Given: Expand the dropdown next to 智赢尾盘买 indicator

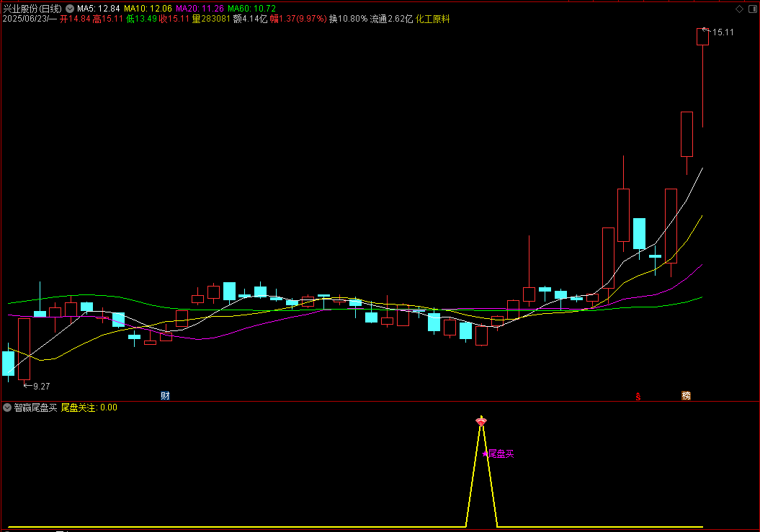Looking at the screenshot, I should tap(7, 407).
